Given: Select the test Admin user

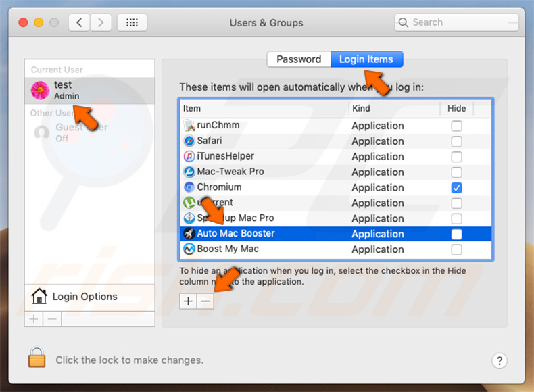Looking at the screenshot, I should click(x=90, y=91).
